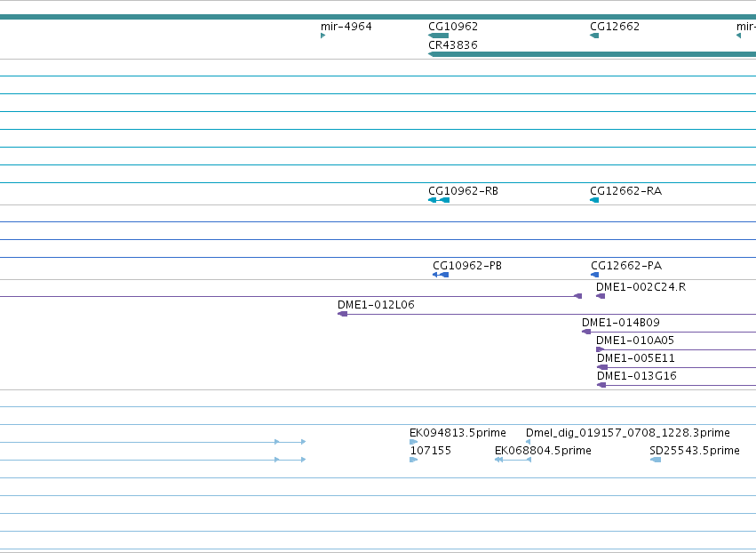Click the CG10962-RB transcript glyph
The width and height of the screenshot is (756, 553).
(x=439, y=200)
